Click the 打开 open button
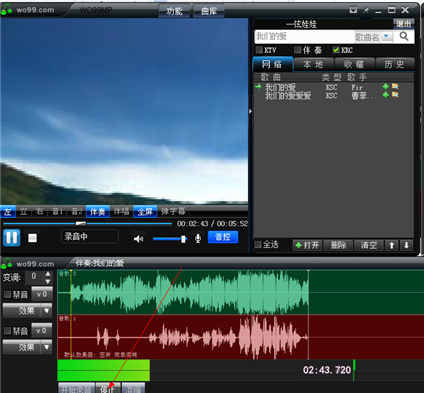Image resolution: width=424 pixels, height=393 pixels. click(x=307, y=245)
